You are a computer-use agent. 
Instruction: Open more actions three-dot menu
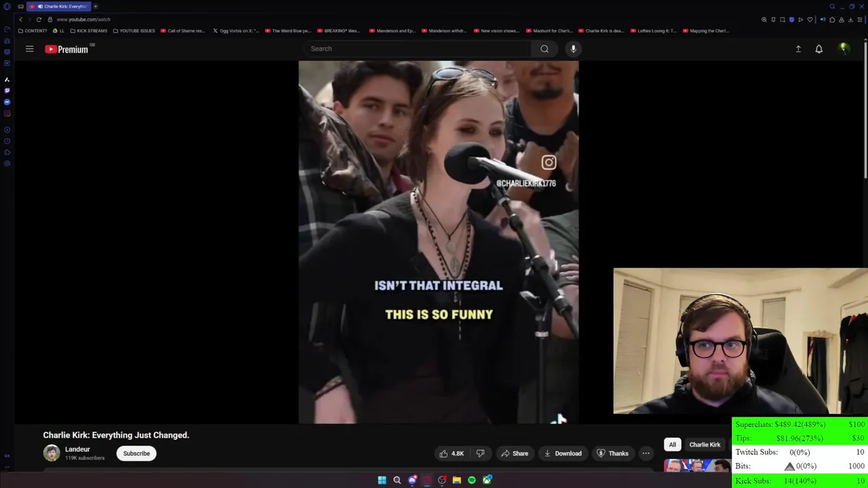[646, 453]
